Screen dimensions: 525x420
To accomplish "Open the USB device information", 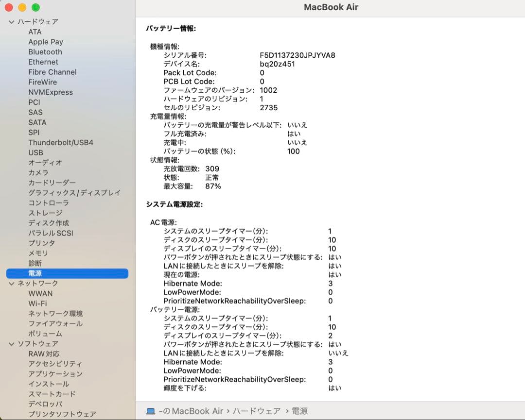I will [36, 152].
